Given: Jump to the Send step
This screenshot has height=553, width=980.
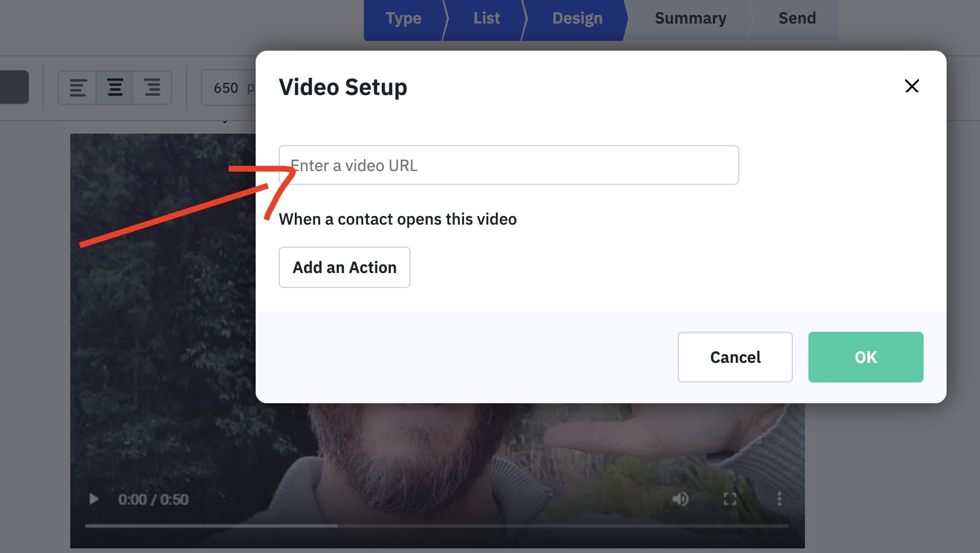Looking at the screenshot, I should [797, 18].
